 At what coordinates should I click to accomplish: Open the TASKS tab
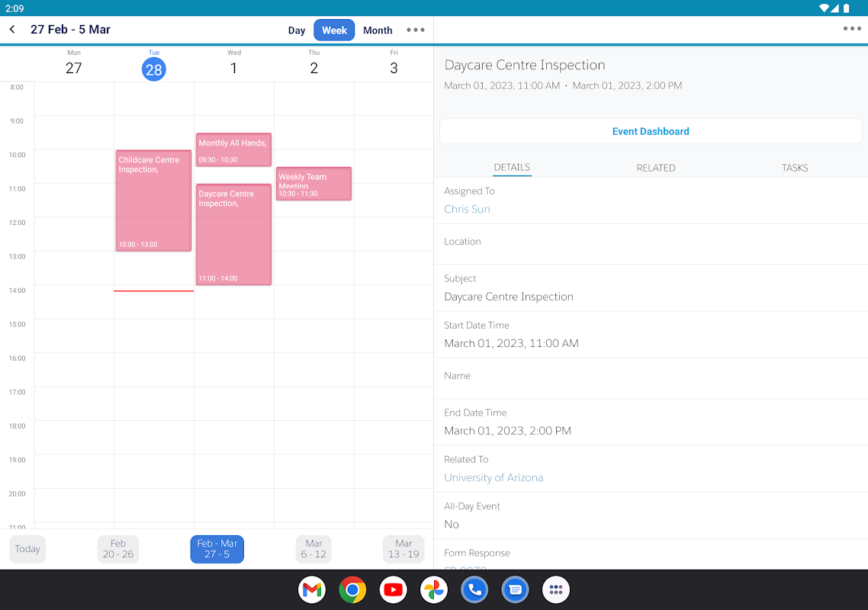795,168
